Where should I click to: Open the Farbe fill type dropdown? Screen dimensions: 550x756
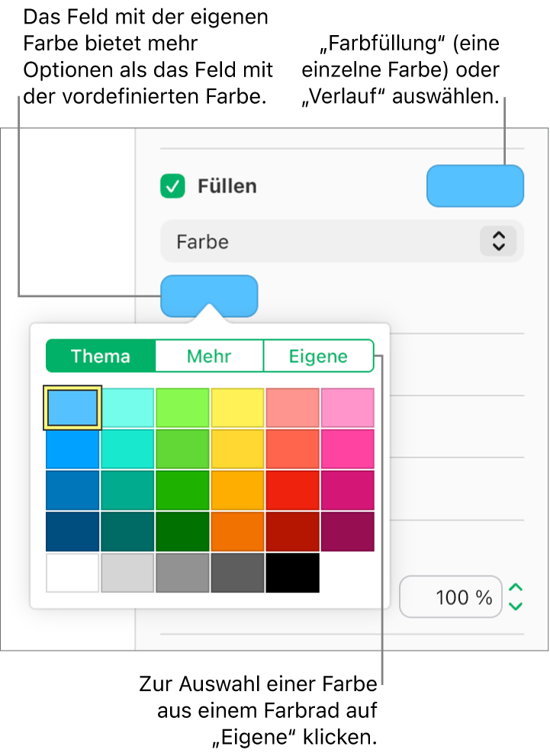point(342,242)
